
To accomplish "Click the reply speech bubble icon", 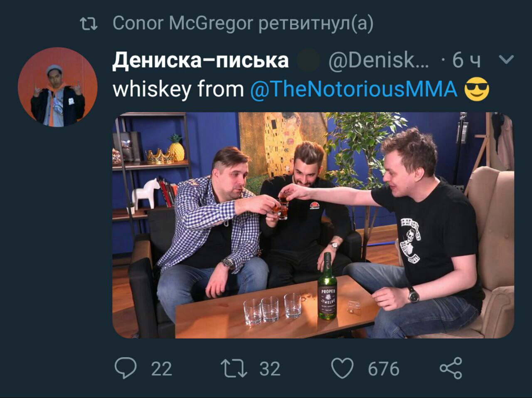I will [126, 368].
